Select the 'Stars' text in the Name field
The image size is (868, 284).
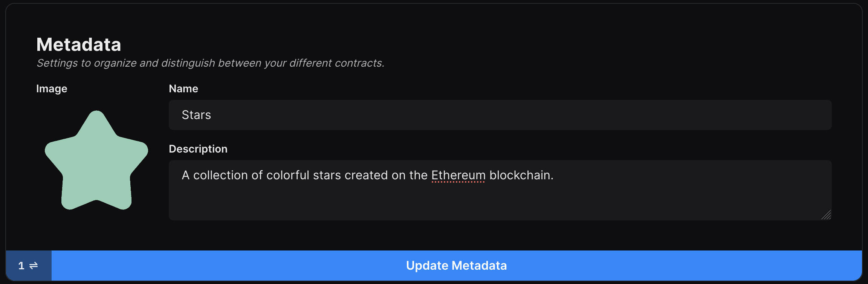[196, 115]
